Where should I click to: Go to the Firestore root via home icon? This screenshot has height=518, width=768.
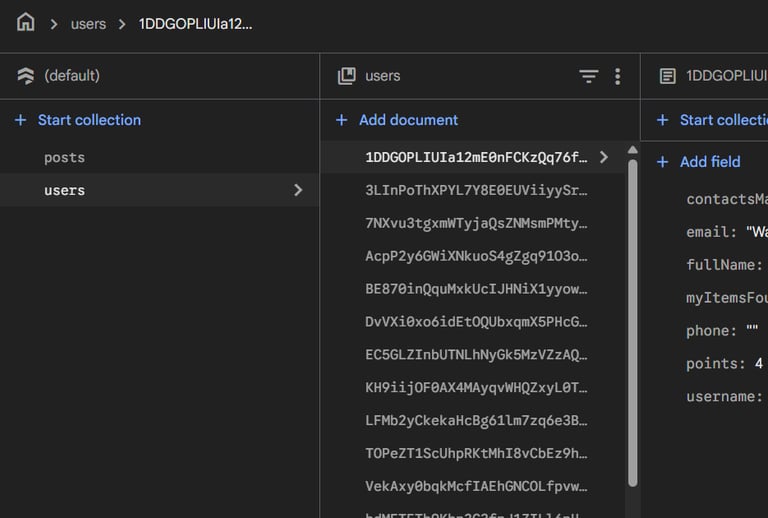[25, 23]
